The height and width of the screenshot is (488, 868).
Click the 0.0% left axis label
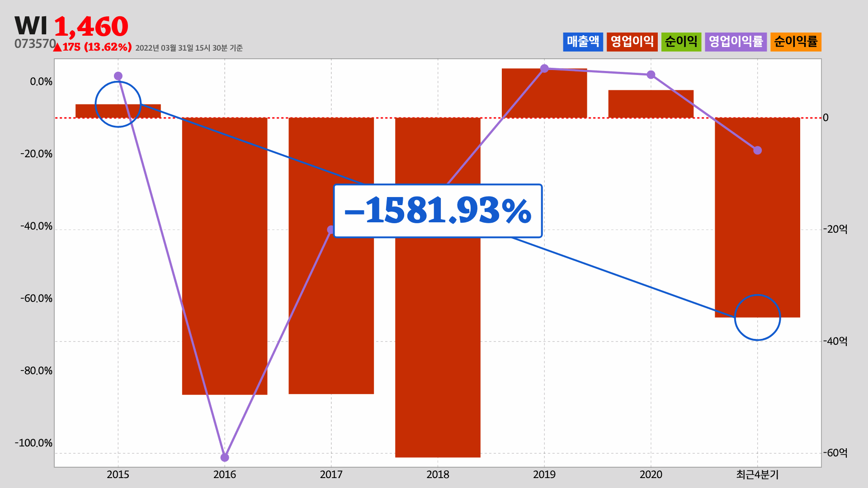pos(41,82)
